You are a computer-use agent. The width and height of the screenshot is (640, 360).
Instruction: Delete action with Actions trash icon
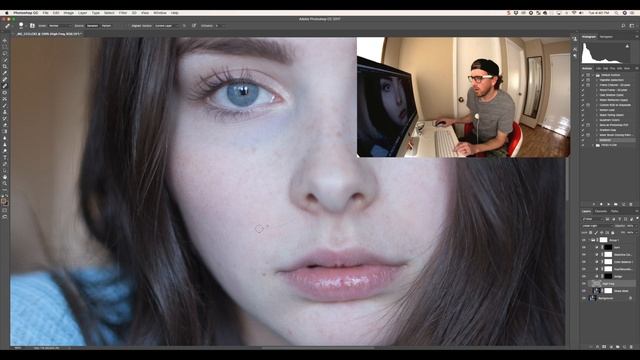pyautogui.click(x=631, y=204)
